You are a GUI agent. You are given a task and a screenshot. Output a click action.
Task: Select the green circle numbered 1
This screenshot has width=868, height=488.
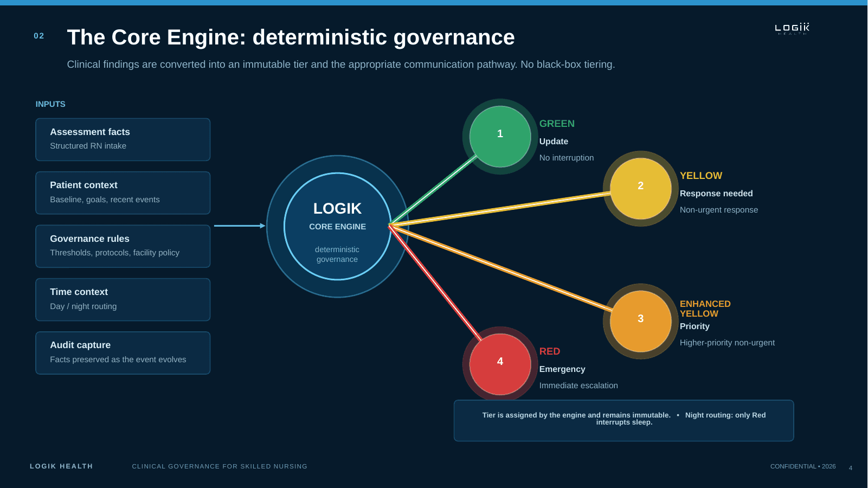[500, 136]
